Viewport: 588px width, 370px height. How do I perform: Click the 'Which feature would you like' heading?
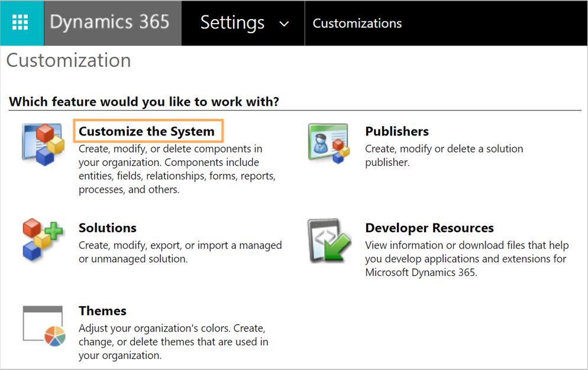144,102
